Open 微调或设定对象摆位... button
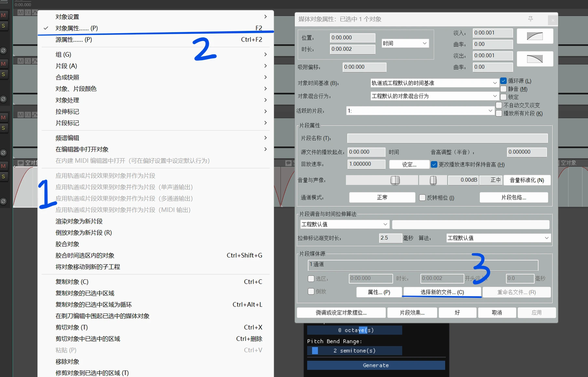Image resolution: width=588 pixels, height=377 pixels. 341,312
